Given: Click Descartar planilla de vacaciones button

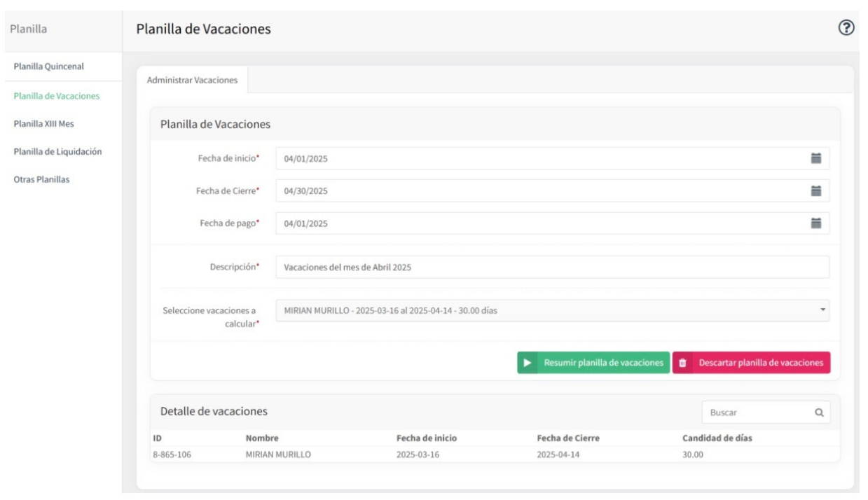Looking at the screenshot, I should pyautogui.click(x=752, y=363).
